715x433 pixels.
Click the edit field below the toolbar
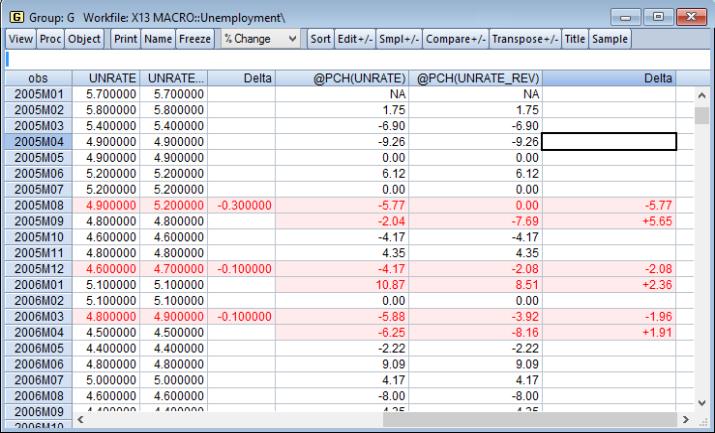[x=357, y=60]
